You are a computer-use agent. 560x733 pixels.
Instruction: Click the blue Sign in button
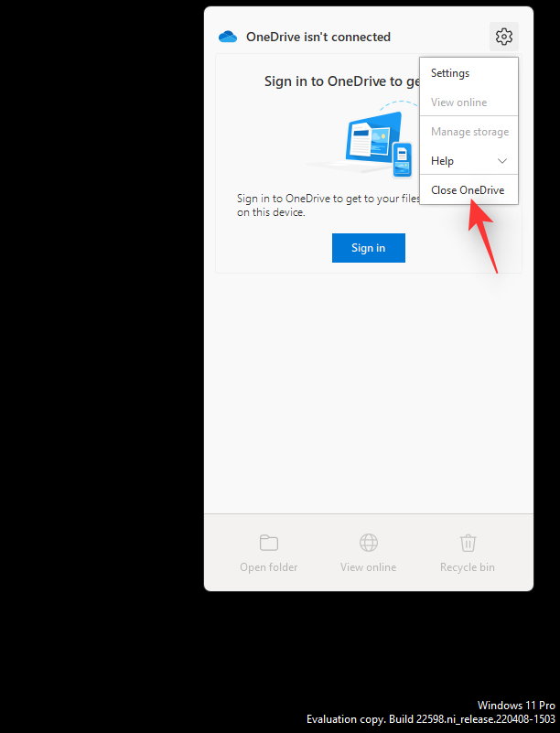[x=369, y=248]
